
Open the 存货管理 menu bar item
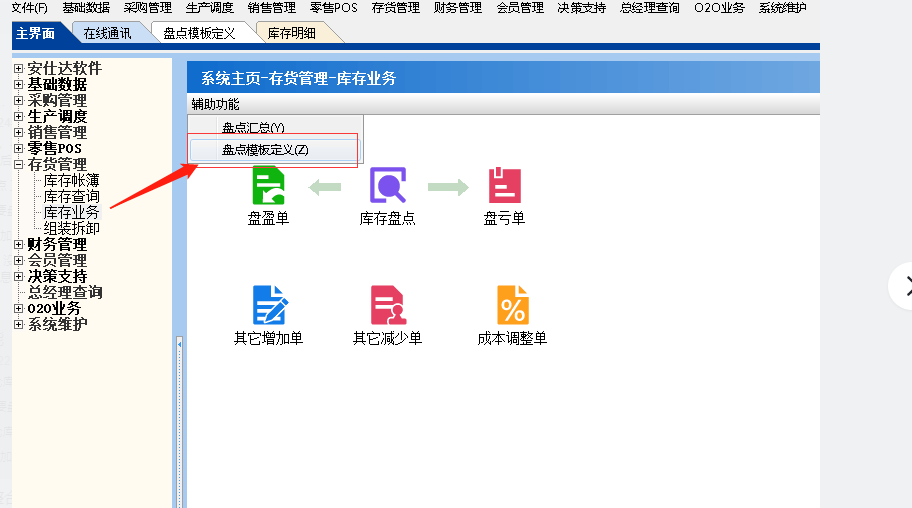[x=396, y=8]
